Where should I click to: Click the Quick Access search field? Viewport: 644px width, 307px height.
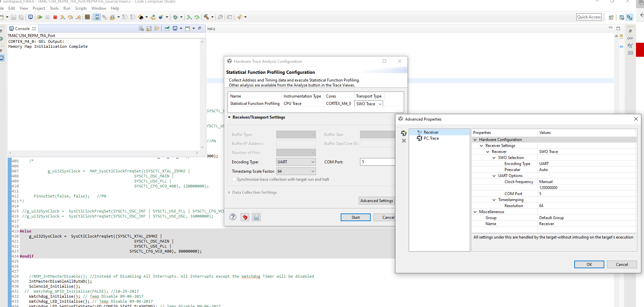tap(589, 17)
